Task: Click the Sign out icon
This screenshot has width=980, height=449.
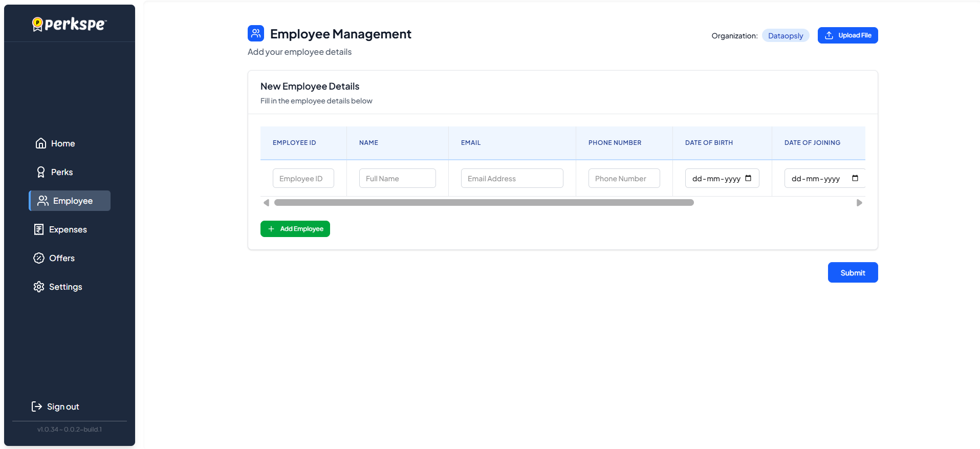Action: 37,407
